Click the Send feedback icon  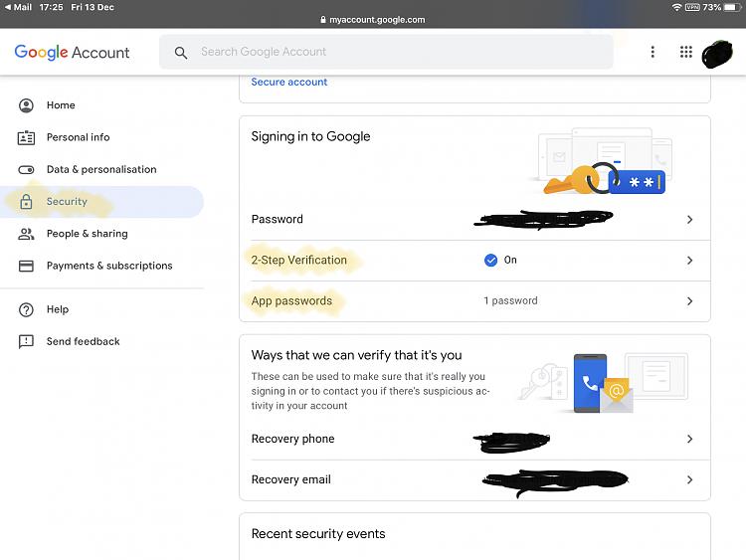[x=26, y=341]
